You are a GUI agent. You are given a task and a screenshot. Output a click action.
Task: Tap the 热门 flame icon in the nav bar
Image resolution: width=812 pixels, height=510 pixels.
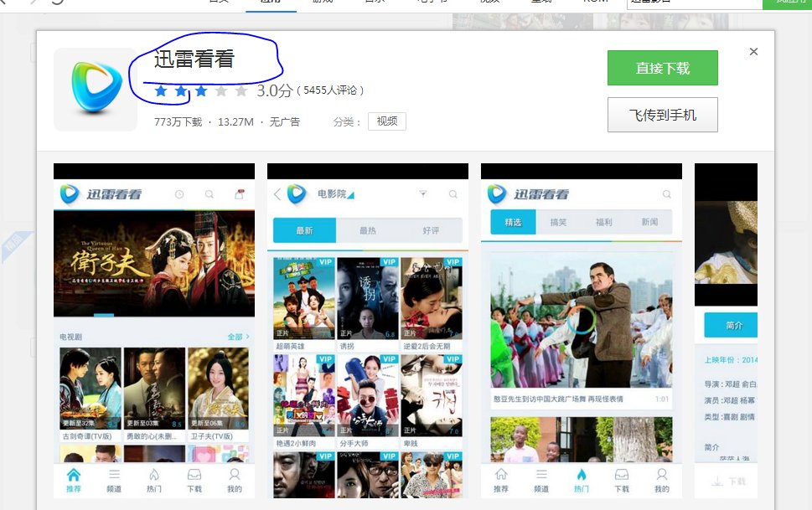pos(154,480)
